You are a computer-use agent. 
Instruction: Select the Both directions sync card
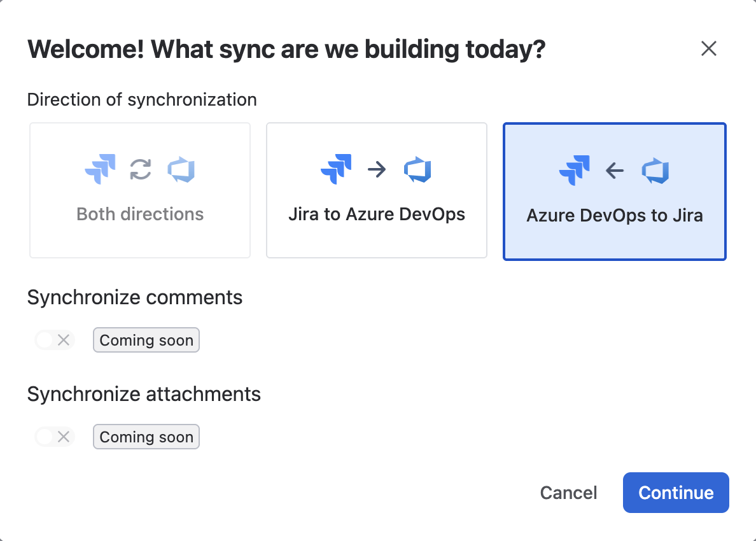point(140,190)
